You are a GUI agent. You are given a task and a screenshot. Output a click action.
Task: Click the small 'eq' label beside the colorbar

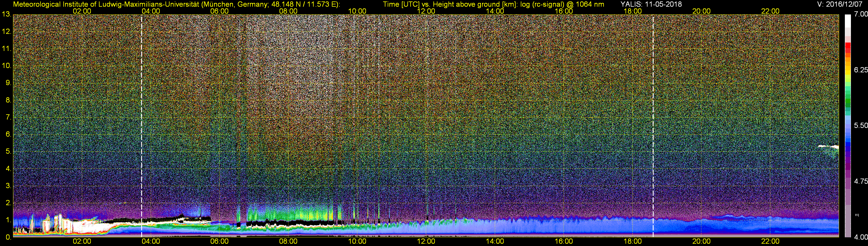pyautogui.click(x=857, y=215)
